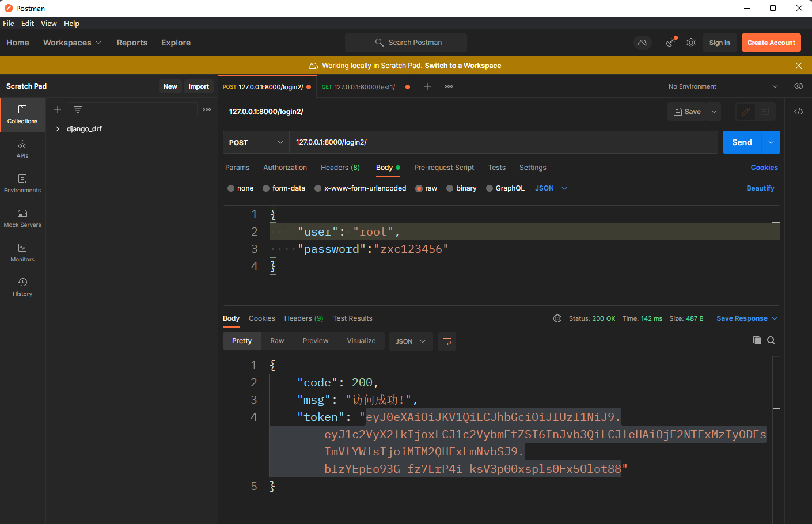Open the Environments sidebar panel

[x=22, y=184]
